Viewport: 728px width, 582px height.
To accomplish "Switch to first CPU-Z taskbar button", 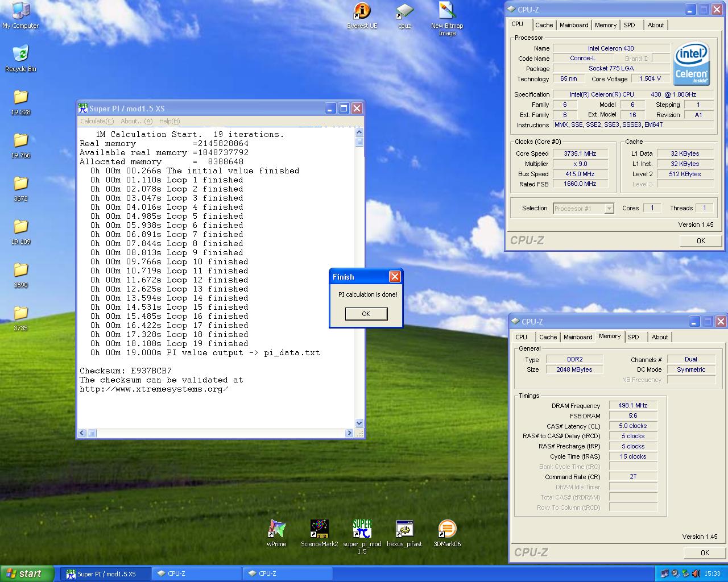I will point(197,573).
